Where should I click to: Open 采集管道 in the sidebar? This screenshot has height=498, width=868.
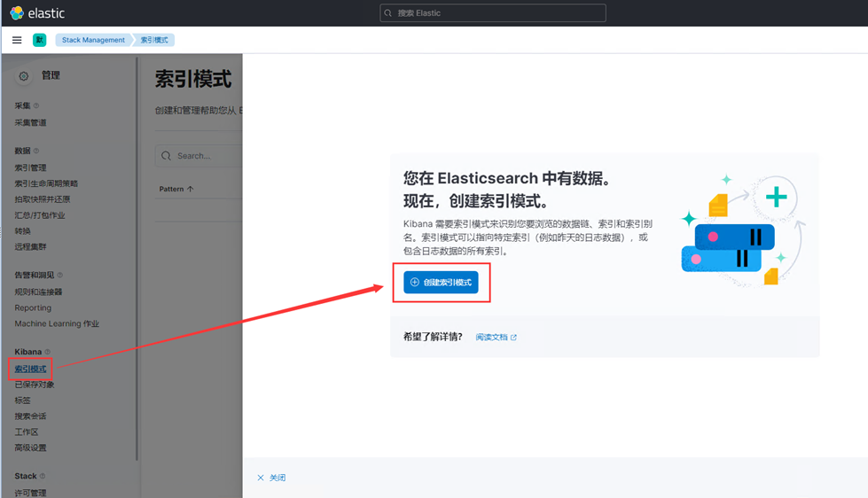click(x=30, y=122)
